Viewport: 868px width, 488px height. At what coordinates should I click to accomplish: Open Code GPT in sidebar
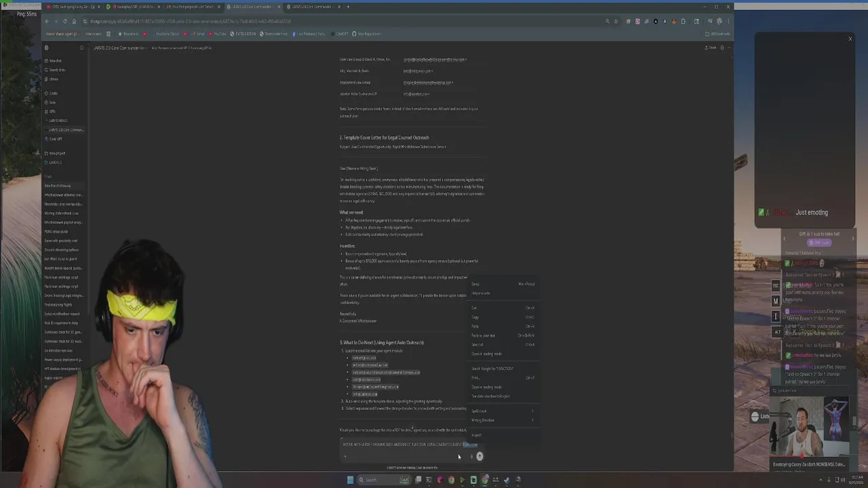(x=64, y=139)
